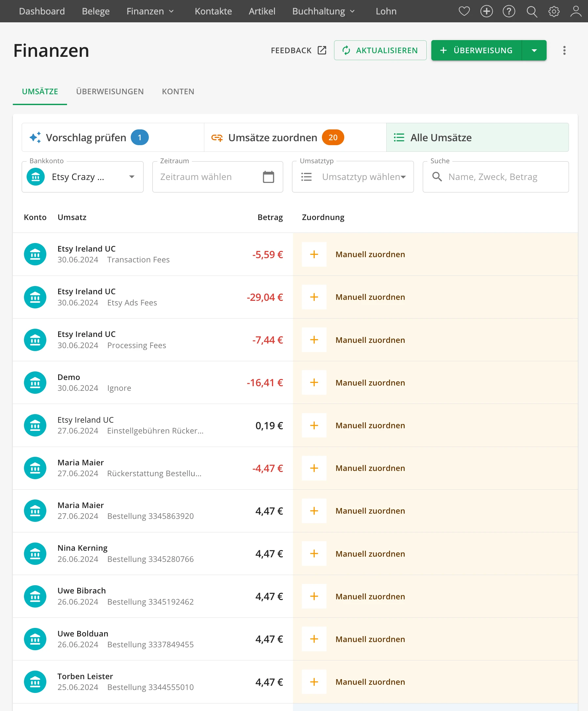Screen dimensions: 588x711
Task: Click the circled plus create icon
Action: pyautogui.click(x=486, y=11)
